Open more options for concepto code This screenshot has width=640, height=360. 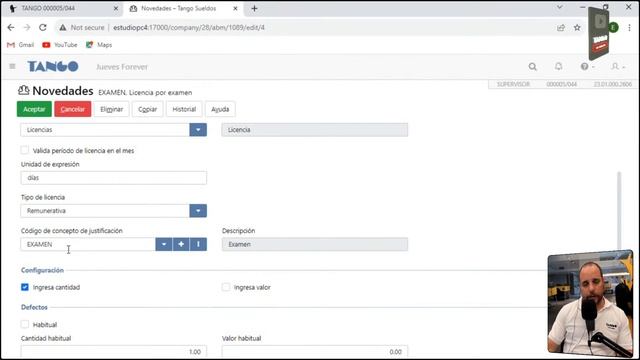(198, 244)
